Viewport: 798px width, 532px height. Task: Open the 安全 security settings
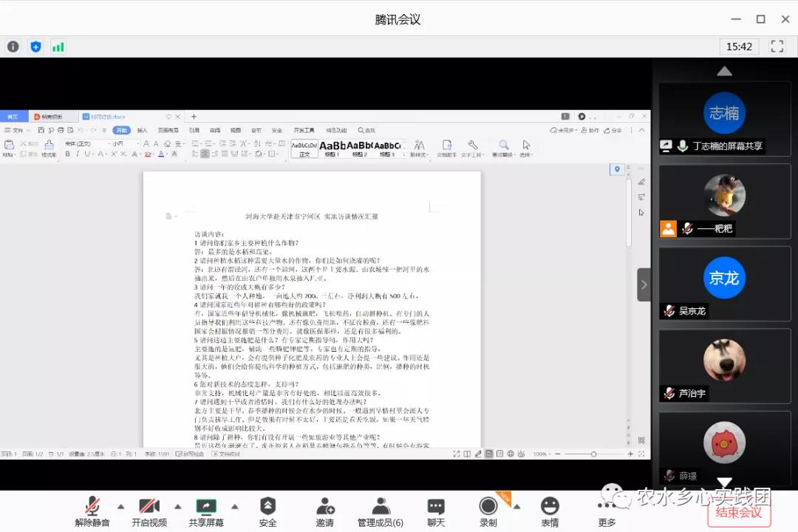pos(267,511)
